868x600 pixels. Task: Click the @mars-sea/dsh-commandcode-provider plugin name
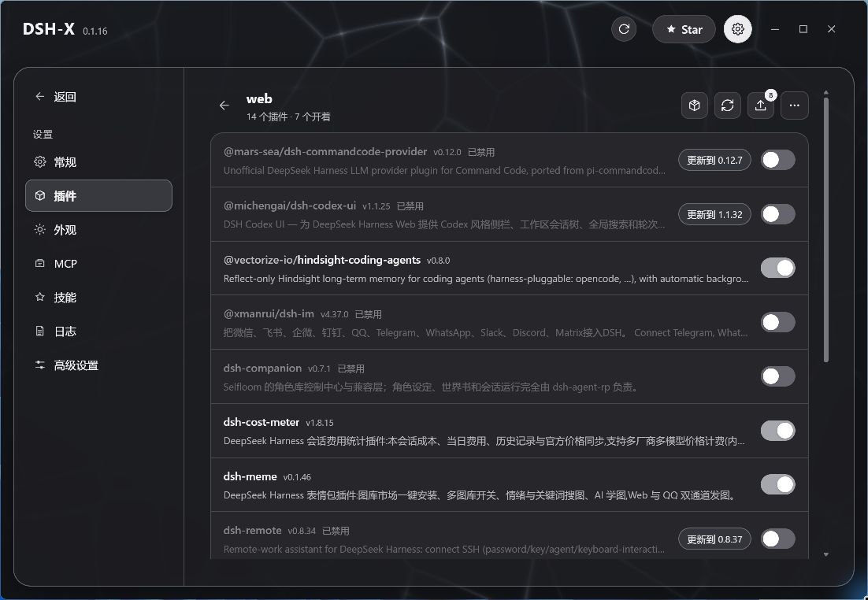(325, 151)
